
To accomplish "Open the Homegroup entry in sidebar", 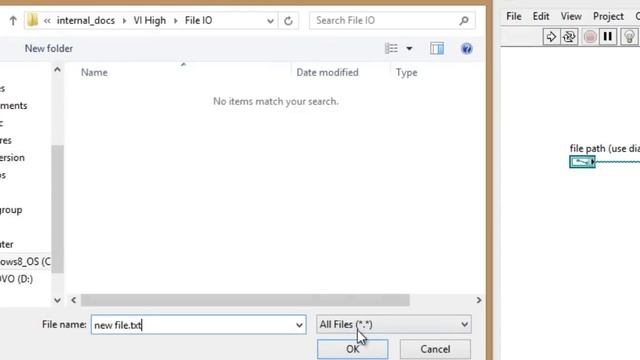I will coord(11,210).
